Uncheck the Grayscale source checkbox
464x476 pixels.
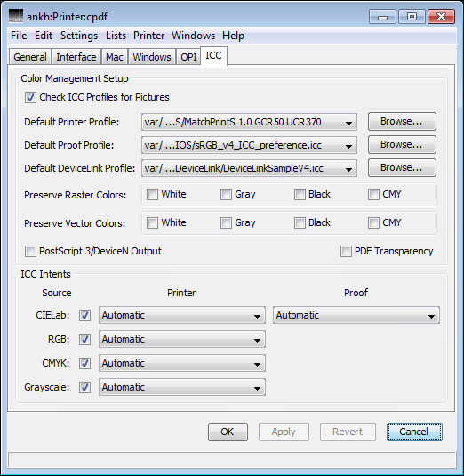pos(84,387)
